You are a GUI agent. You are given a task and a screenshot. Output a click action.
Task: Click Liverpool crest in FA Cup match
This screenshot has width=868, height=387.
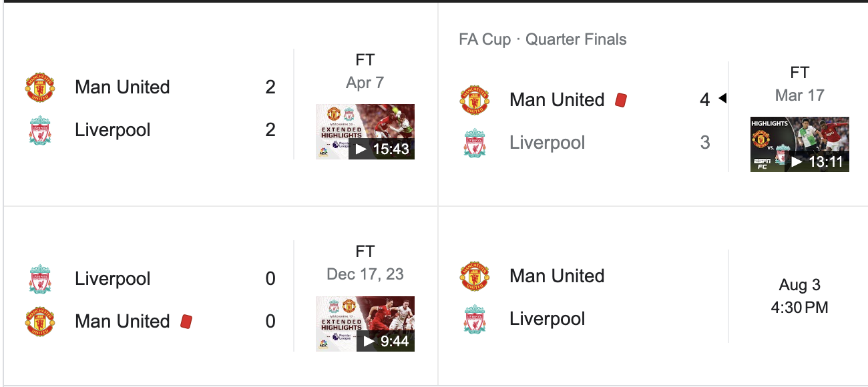(x=475, y=143)
